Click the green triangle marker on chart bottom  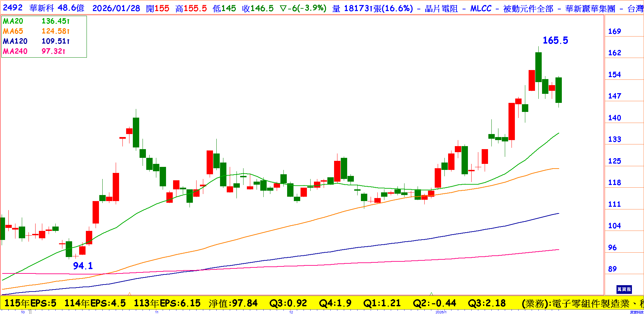coord(431,294)
